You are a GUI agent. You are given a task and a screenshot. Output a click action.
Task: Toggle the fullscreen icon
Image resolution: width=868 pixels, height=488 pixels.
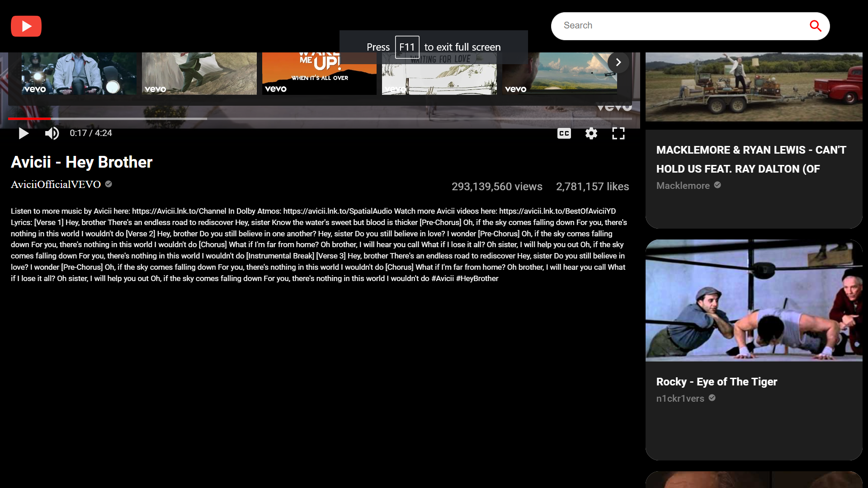(618, 133)
